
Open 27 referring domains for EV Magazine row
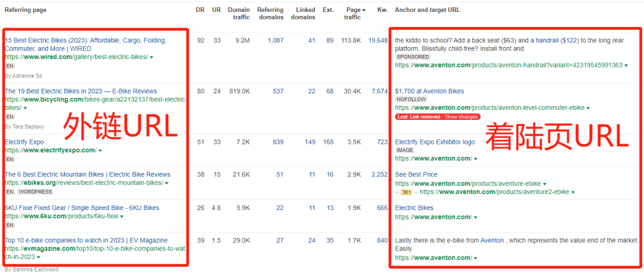(280, 240)
